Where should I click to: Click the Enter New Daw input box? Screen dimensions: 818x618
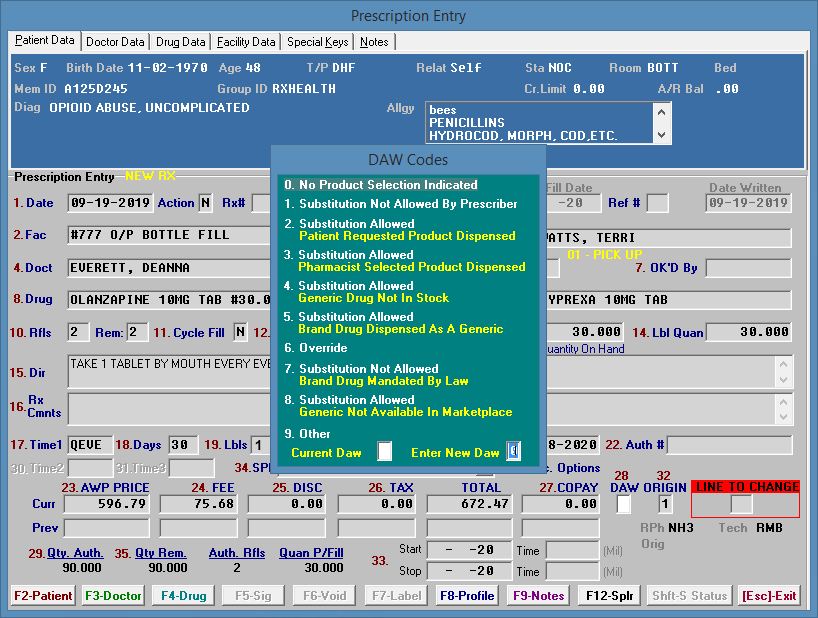click(x=513, y=451)
